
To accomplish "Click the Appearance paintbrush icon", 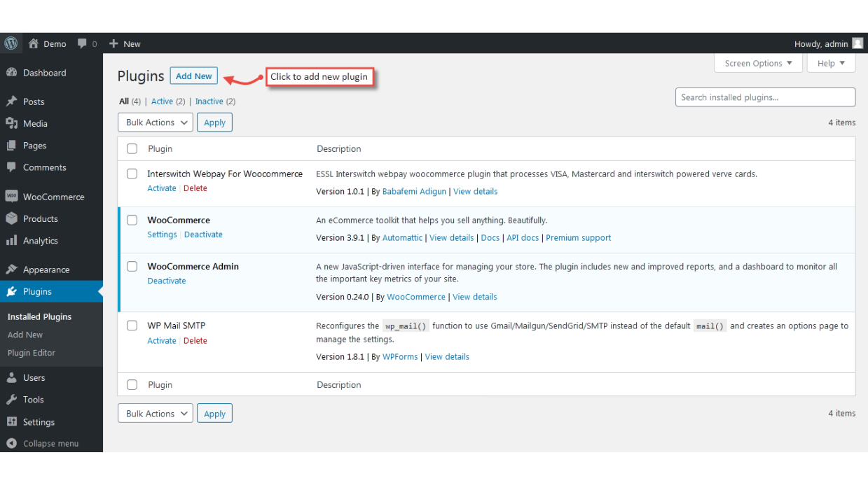I will tap(11, 269).
